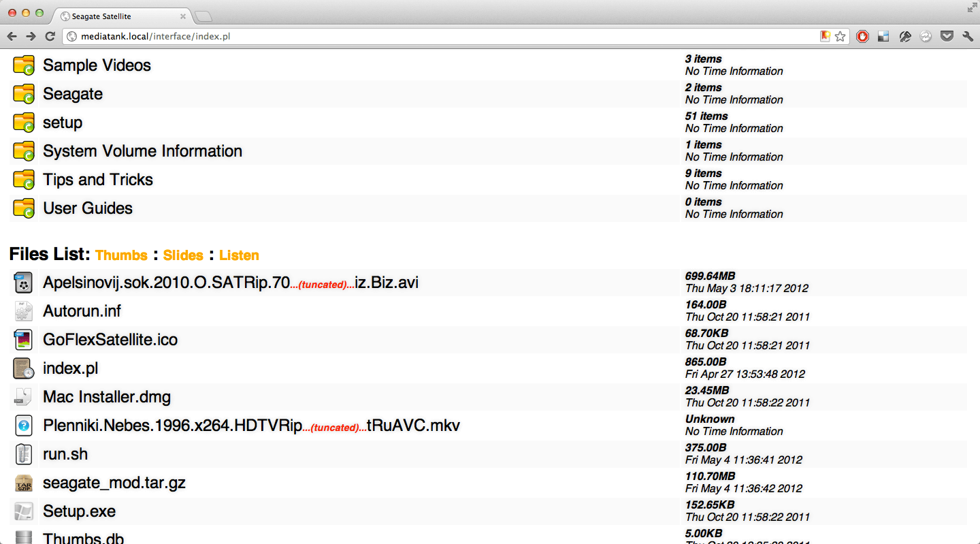Click the index.pl script icon
This screenshot has height=544, width=980.
click(x=24, y=368)
